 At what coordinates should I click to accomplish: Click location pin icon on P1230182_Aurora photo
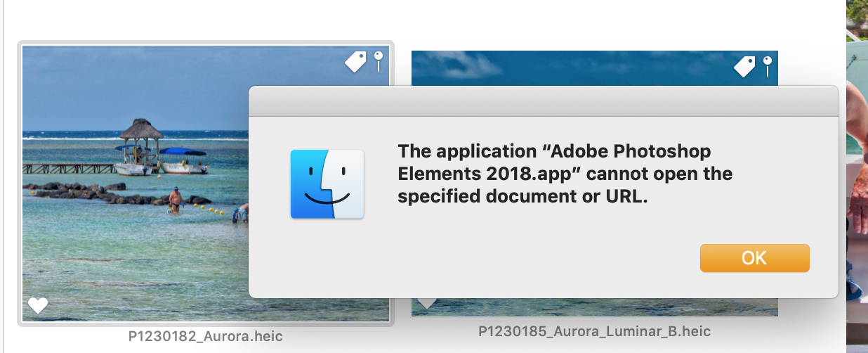379,60
